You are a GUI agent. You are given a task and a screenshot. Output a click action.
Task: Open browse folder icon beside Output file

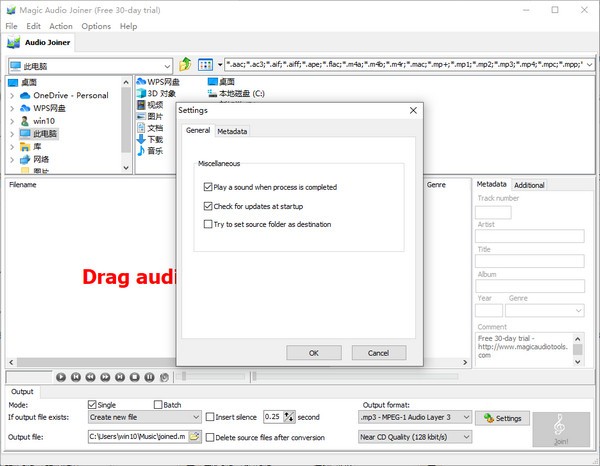(194, 436)
